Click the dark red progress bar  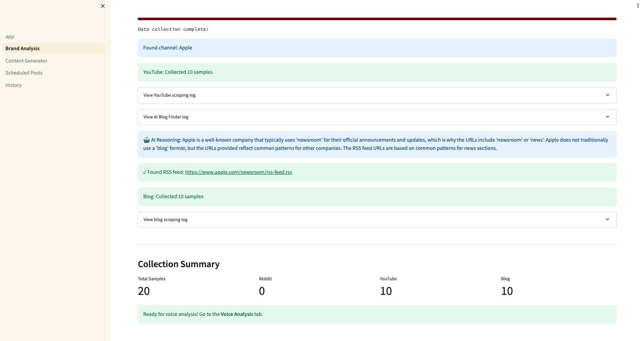point(377,19)
